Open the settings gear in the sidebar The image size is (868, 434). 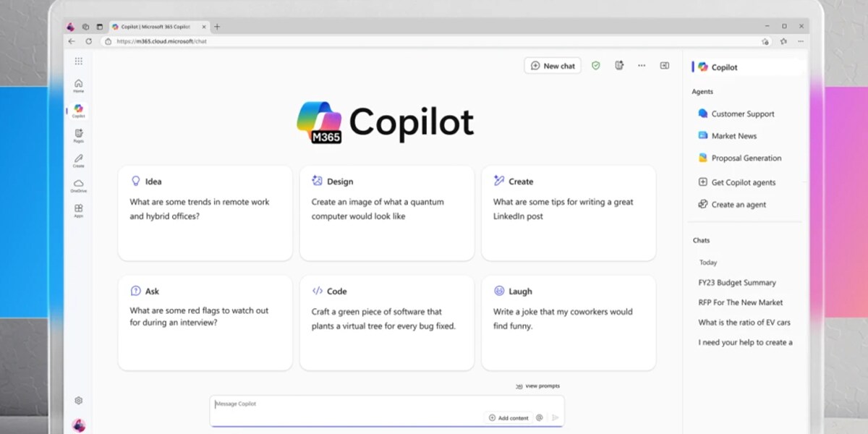[x=78, y=401]
